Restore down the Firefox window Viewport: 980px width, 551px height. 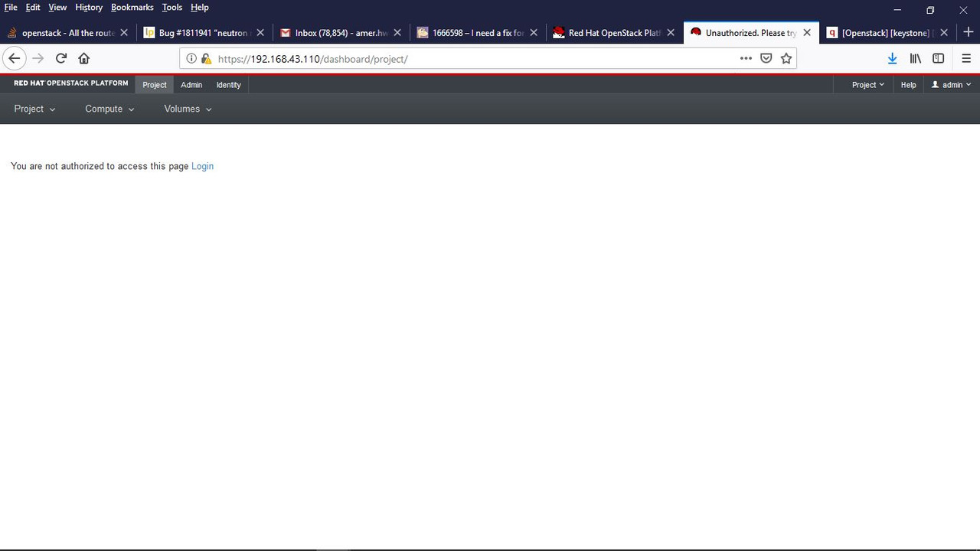pos(930,10)
